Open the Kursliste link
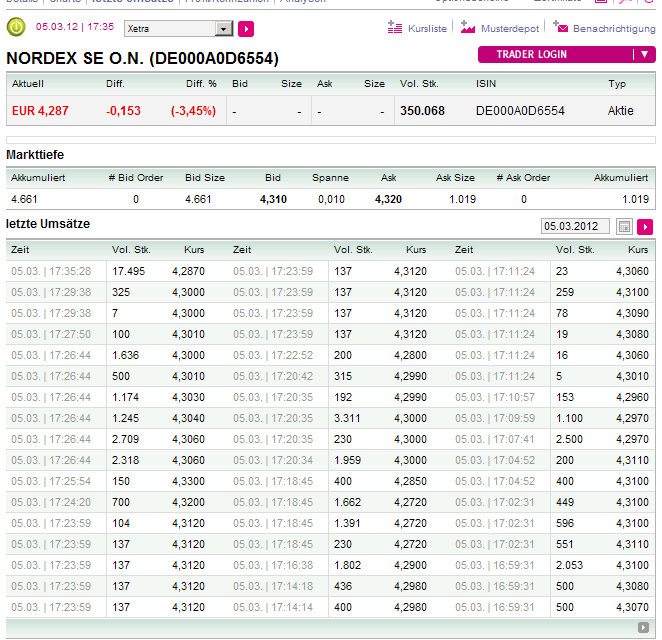662x640 pixels. click(x=428, y=29)
